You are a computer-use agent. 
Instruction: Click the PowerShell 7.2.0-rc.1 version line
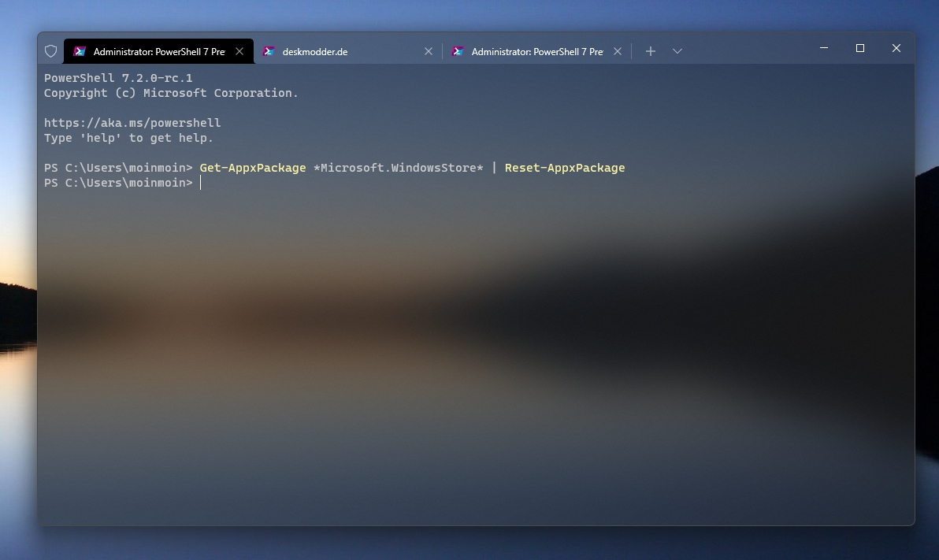[118, 78]
